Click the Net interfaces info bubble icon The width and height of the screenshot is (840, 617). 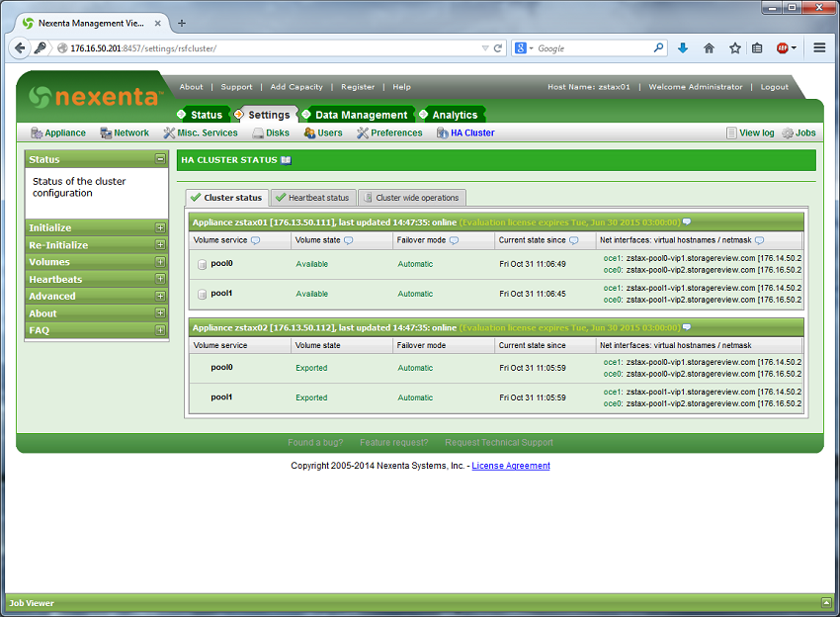coord(759,240)
